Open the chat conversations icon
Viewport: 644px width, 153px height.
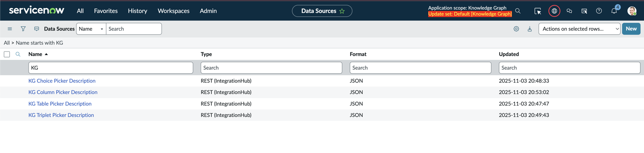[x=569, y=11]
